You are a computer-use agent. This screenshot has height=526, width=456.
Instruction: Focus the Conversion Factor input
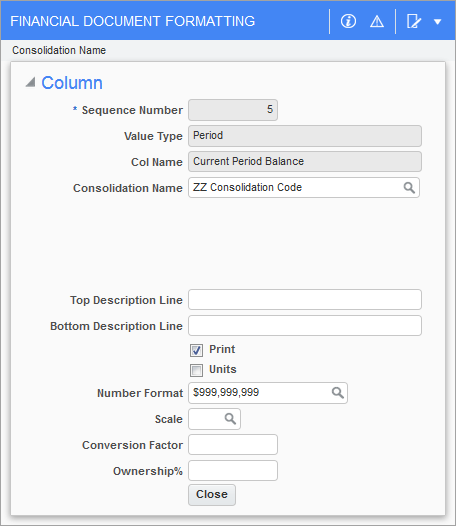[x=233, y=444]
